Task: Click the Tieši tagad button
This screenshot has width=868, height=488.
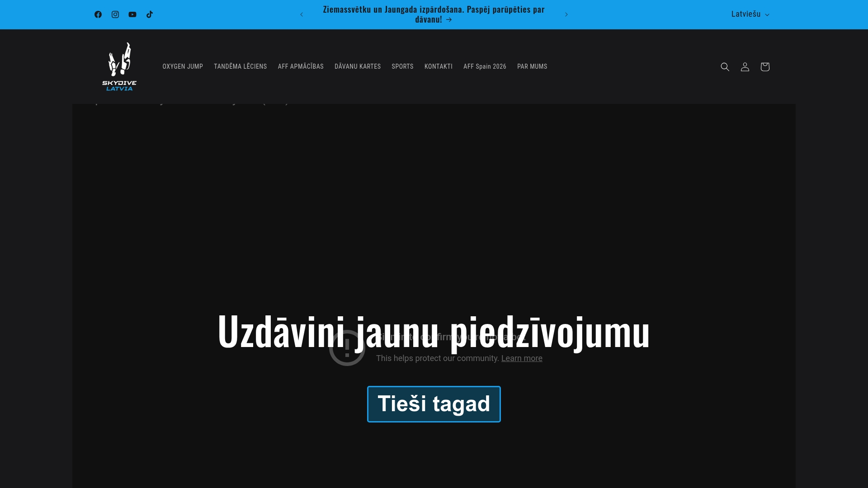Action: pos(434,404)
